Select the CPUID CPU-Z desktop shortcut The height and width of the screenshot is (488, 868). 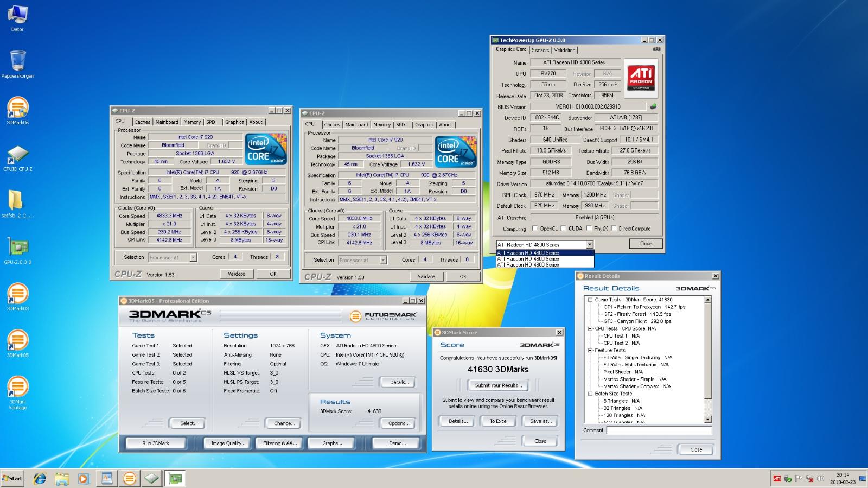click(x=17, y=157)
